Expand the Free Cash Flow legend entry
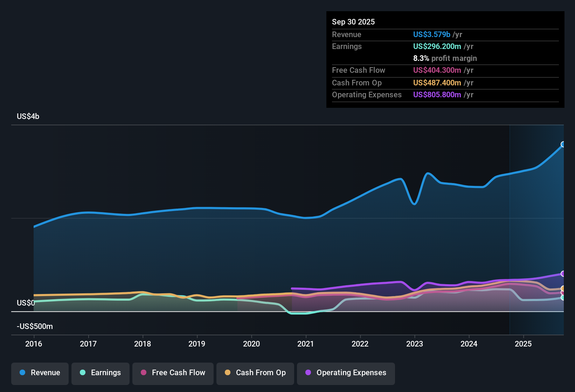 173,373
